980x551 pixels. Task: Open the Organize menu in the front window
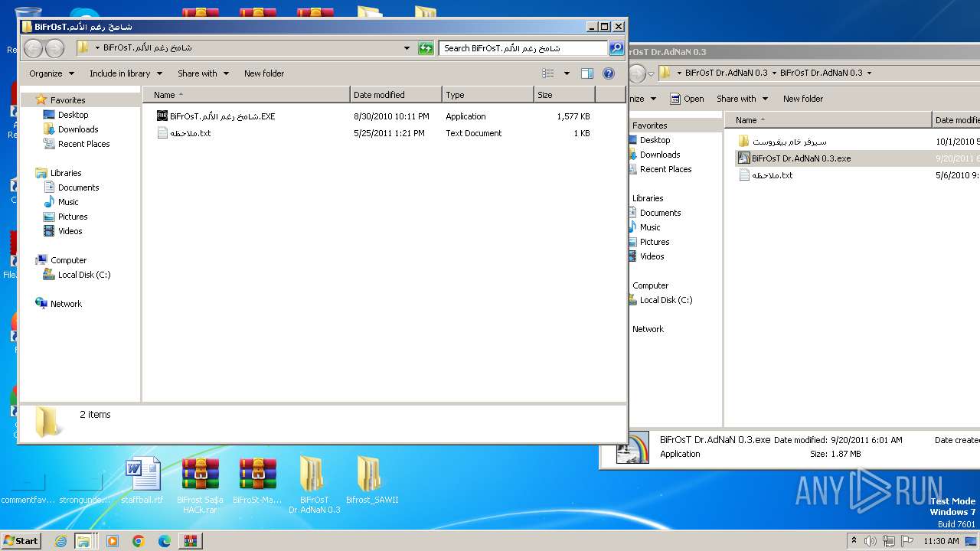coord(51,73)
